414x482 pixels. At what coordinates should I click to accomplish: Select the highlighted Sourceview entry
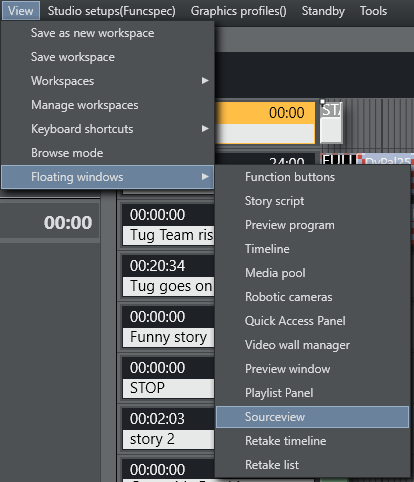pos(312,417)
